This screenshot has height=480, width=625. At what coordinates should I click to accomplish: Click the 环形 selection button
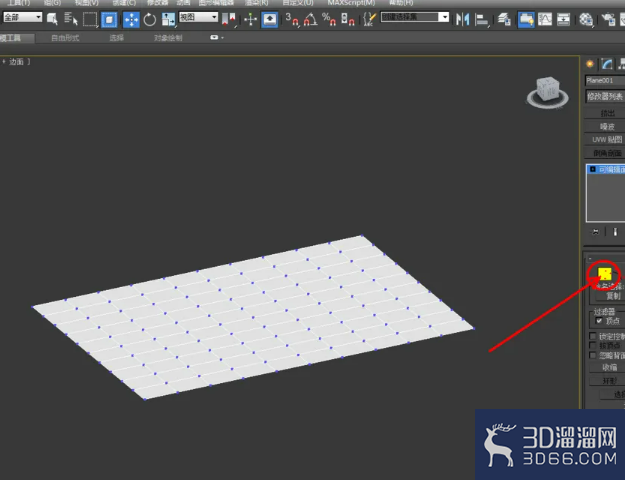coord(608,381)
